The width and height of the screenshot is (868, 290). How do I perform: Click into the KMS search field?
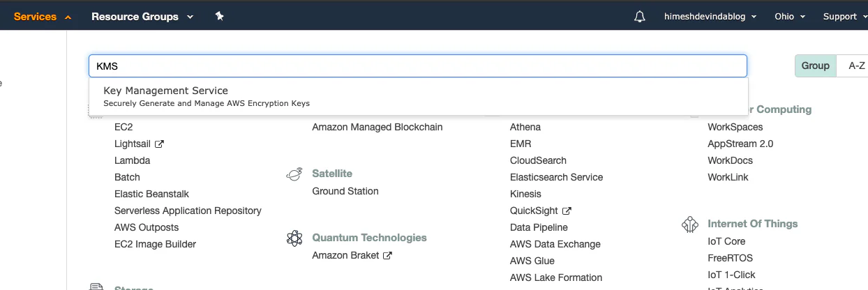(x=418, y=66)
